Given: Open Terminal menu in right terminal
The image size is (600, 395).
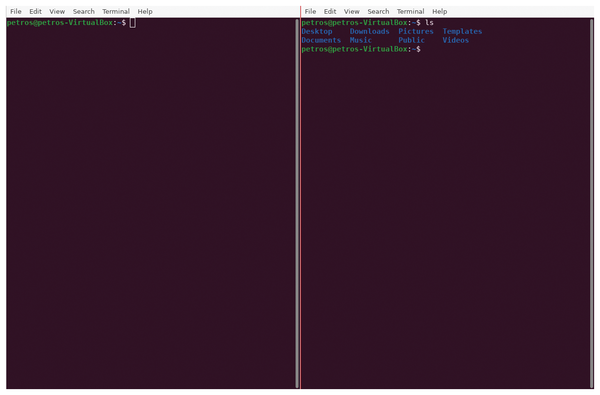Looking at the screenshot, I should [411, 11].
